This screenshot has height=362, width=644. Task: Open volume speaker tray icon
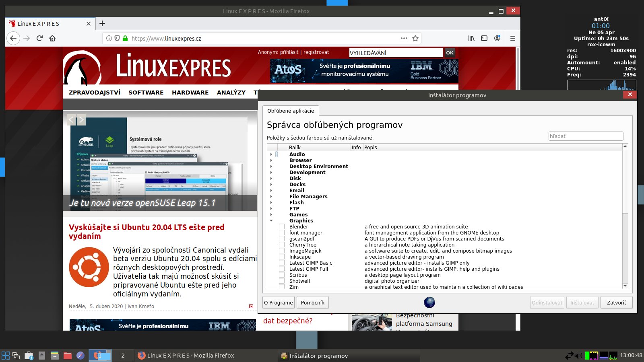pyautogui.click(x=579, y=356)
